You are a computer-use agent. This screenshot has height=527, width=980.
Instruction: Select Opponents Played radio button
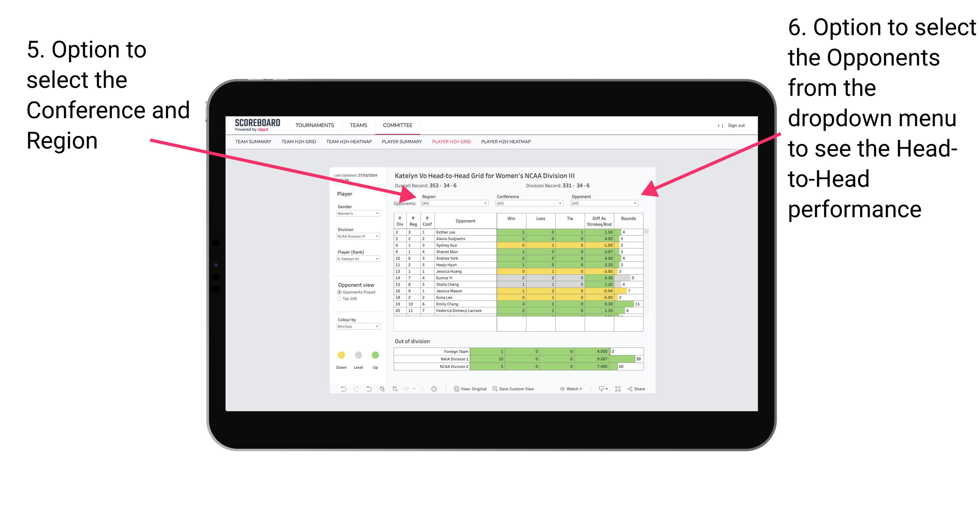click(x=336, y=293)
